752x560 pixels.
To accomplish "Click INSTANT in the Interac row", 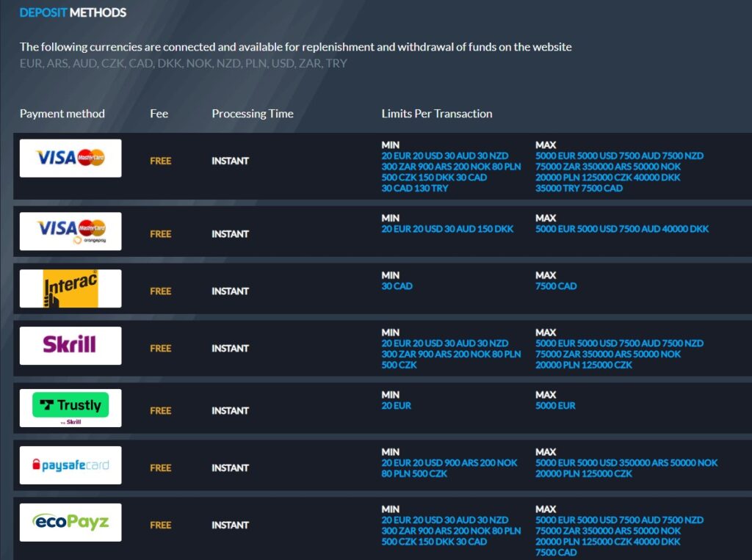I will click(x=230, y=291).
